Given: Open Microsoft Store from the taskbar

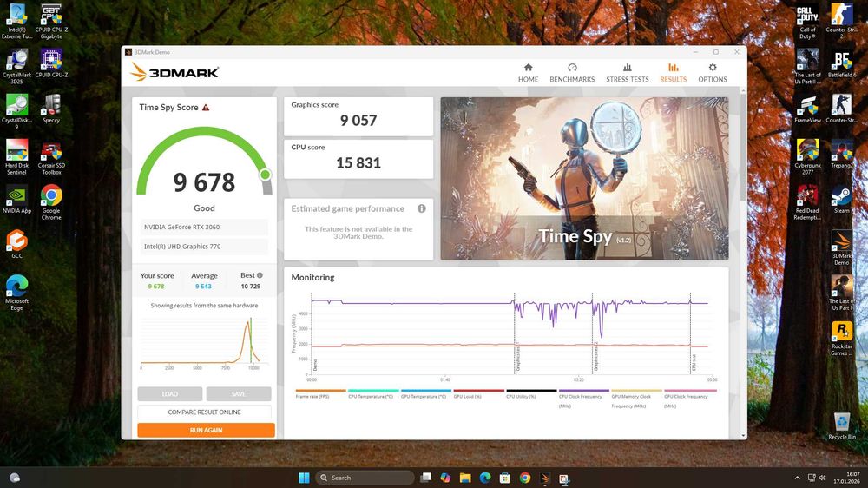Looking at the screenshot, I should point(505,478).
